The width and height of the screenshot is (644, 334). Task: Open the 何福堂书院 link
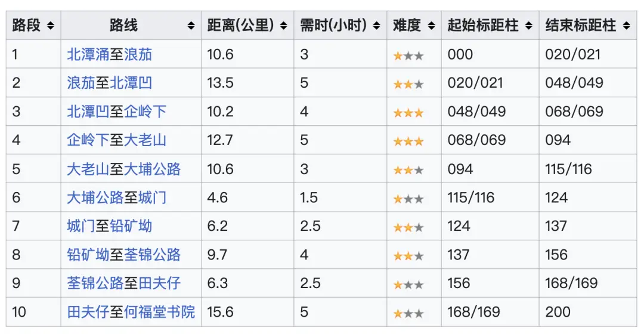[159, 312]
